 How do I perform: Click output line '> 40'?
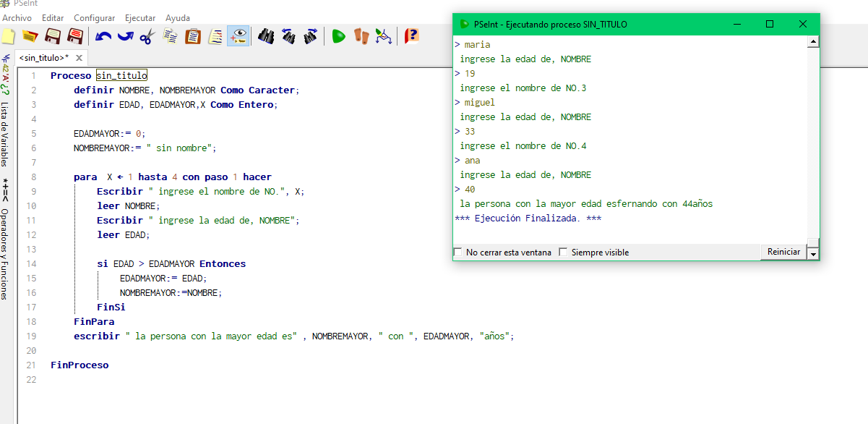[465, 190]
